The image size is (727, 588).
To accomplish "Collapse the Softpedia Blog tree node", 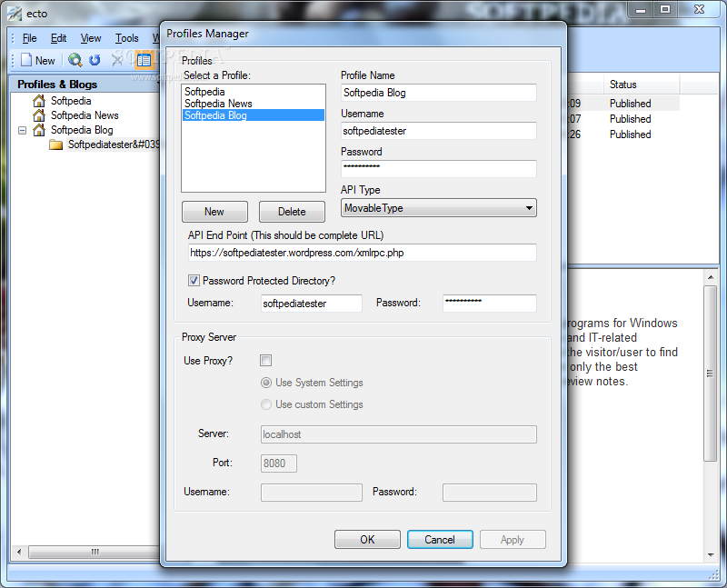I will tap(22, 130).
